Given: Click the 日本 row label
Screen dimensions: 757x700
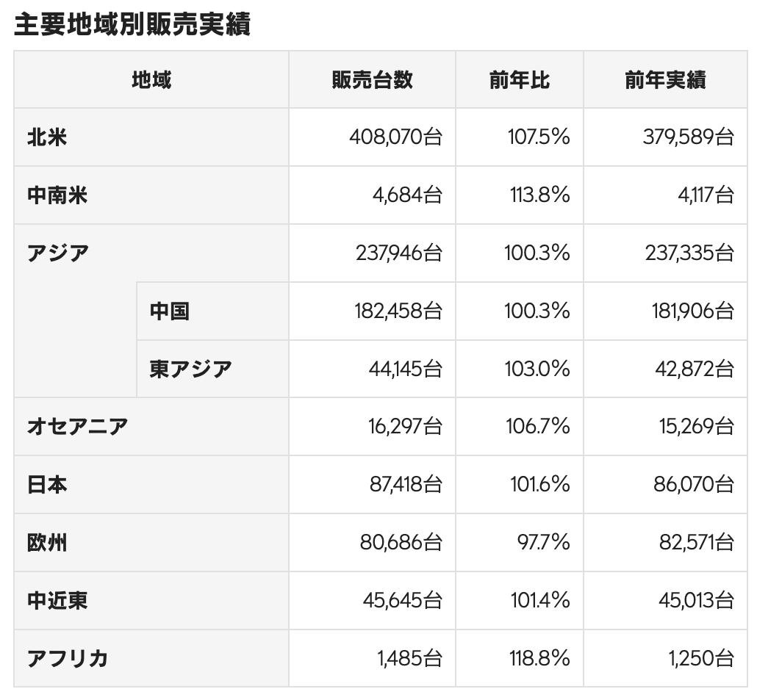Looking at the screenshot, I should coord(47,485).
